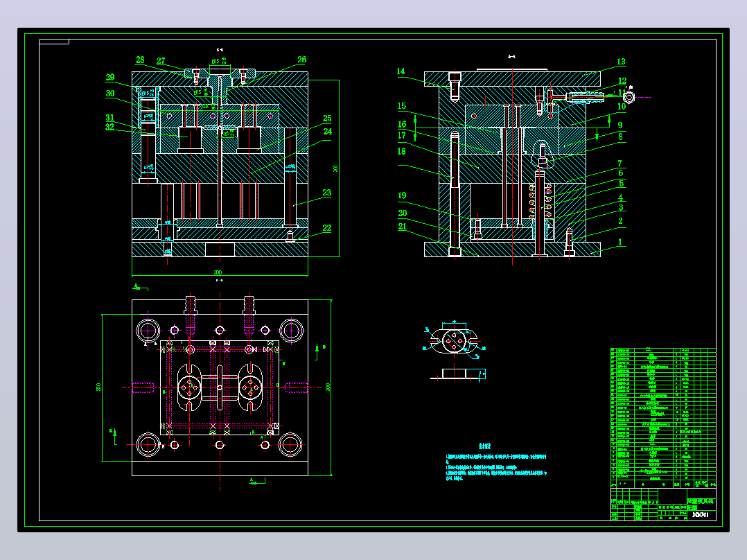Click part callout number 18

[402, 152]
